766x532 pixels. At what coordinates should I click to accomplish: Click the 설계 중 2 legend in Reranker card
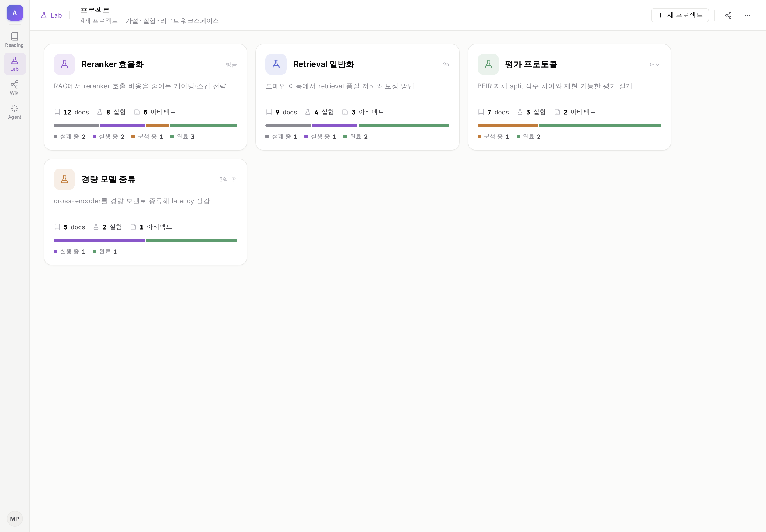(x=70, y=137)
